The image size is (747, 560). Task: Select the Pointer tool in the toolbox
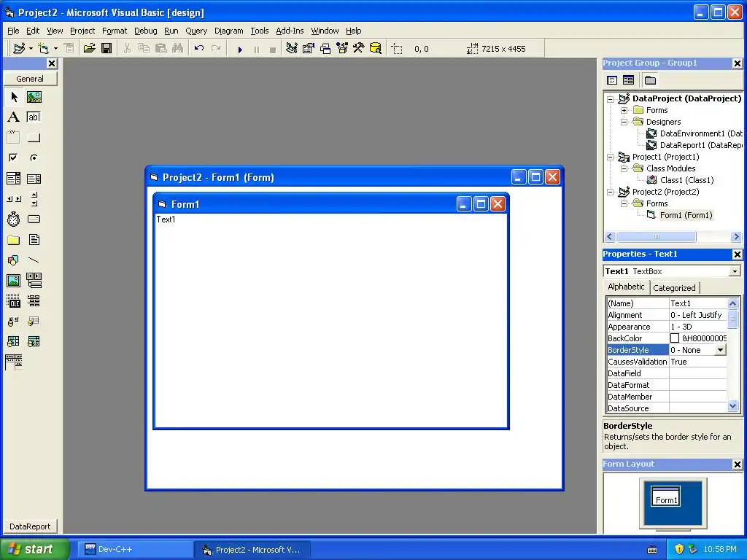14,97
